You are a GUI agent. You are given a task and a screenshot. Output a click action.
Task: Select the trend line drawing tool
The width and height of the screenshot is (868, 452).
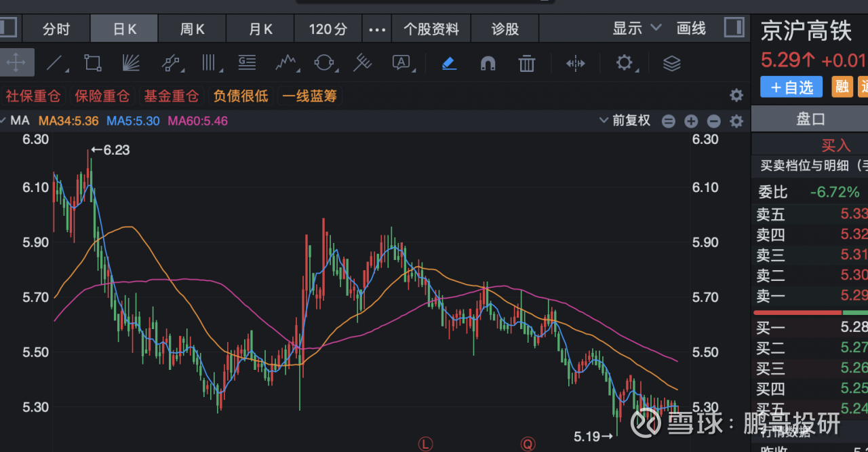pos(56,64)
